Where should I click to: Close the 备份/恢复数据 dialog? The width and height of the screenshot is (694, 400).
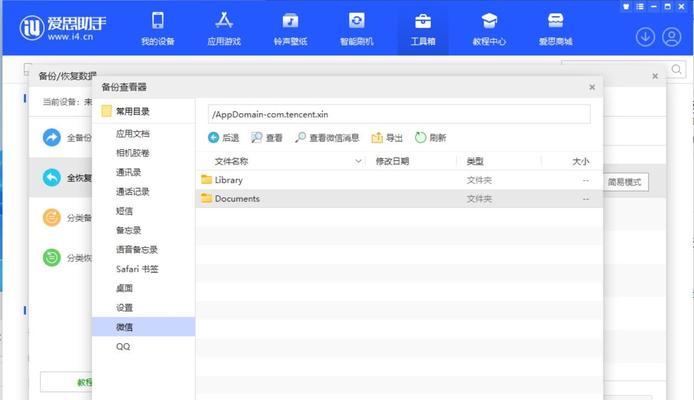tap(655, 76)
